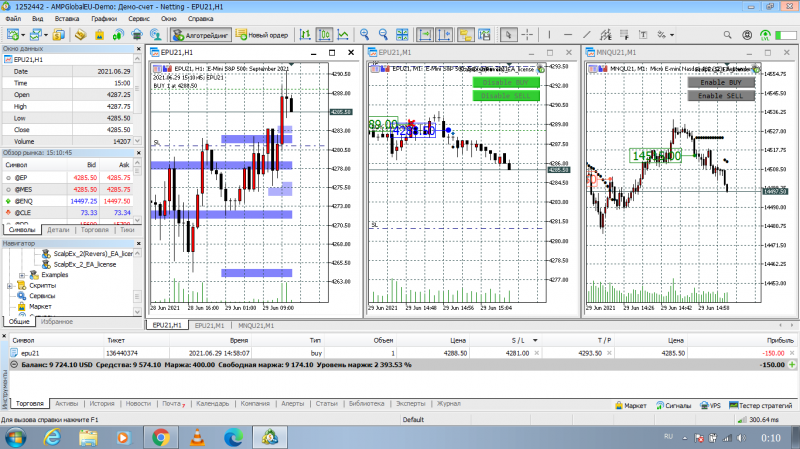Click Disable BUY on EPU21,M1 chart

506,82
